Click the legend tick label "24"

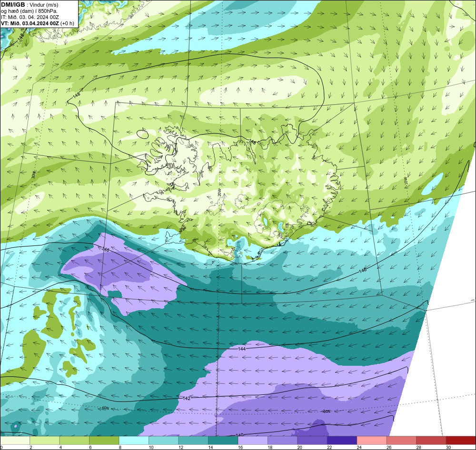[x=359, y=447]
